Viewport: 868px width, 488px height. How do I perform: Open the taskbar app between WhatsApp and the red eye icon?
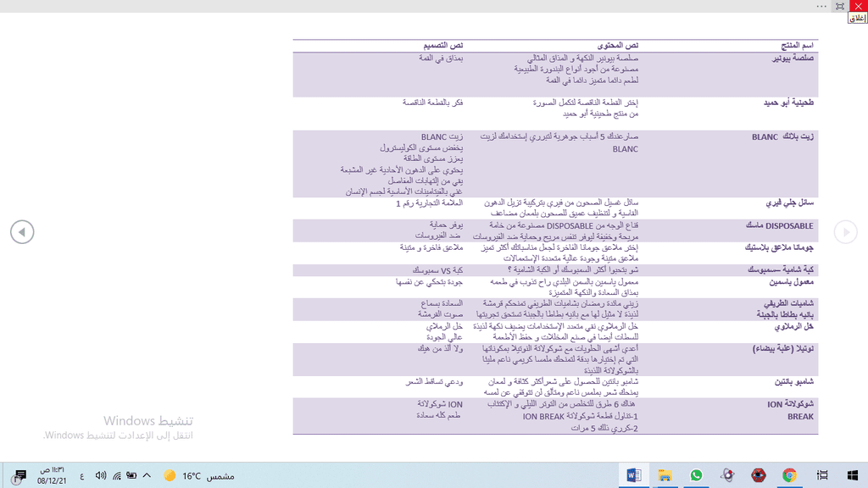point(727,475)
